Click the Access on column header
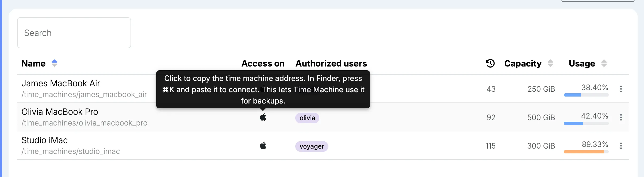Screen dimensions: 644x177 tap(263, 64)
